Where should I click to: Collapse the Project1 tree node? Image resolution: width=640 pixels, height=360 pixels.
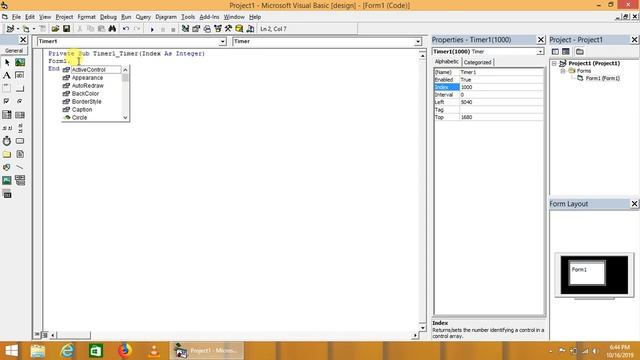[x=554, y=64]
